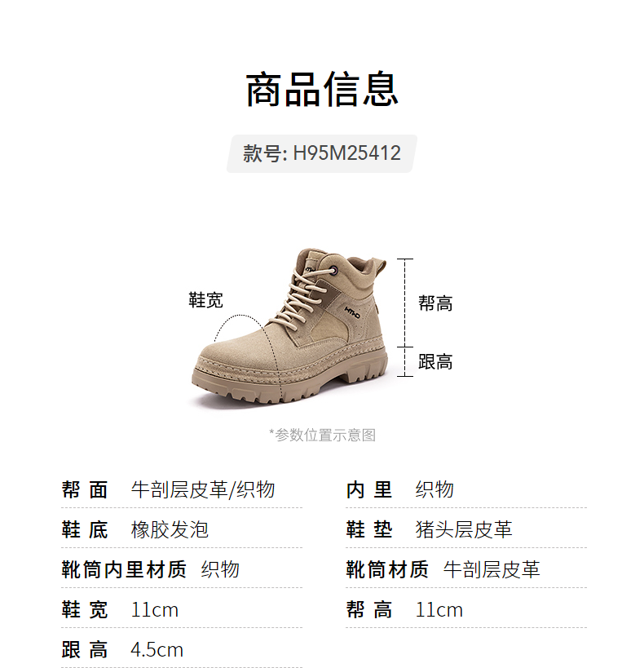Click the dashed vertical height measurement line
The width and height of the screenshot is (644, 668).
(x=405, y=317)
